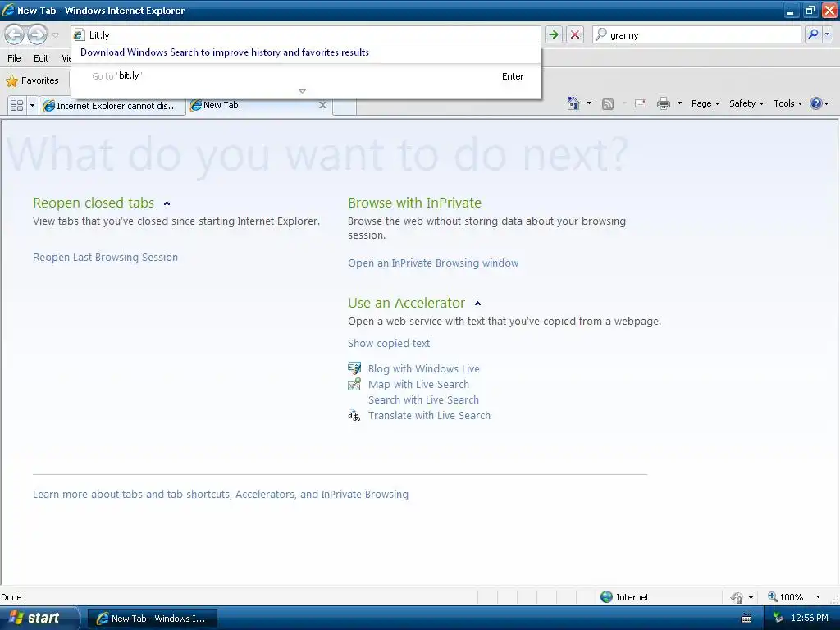Click the Home house icon
Image resolution: width=840 pixels, height=630 pixels.
tap(573, 103)
